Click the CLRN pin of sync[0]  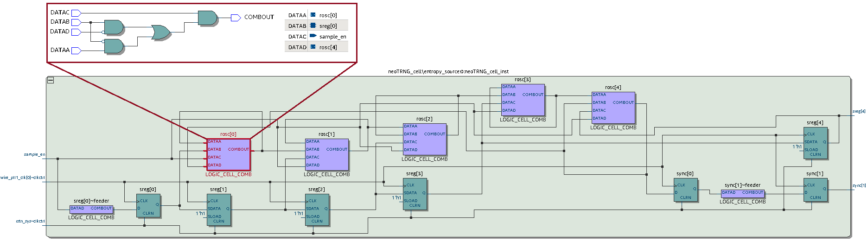(x=686, y=197)
